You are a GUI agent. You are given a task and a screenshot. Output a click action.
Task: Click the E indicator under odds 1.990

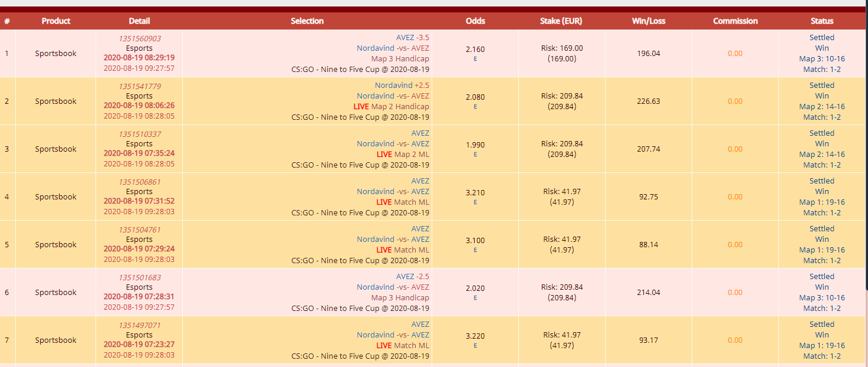point(475,155)
